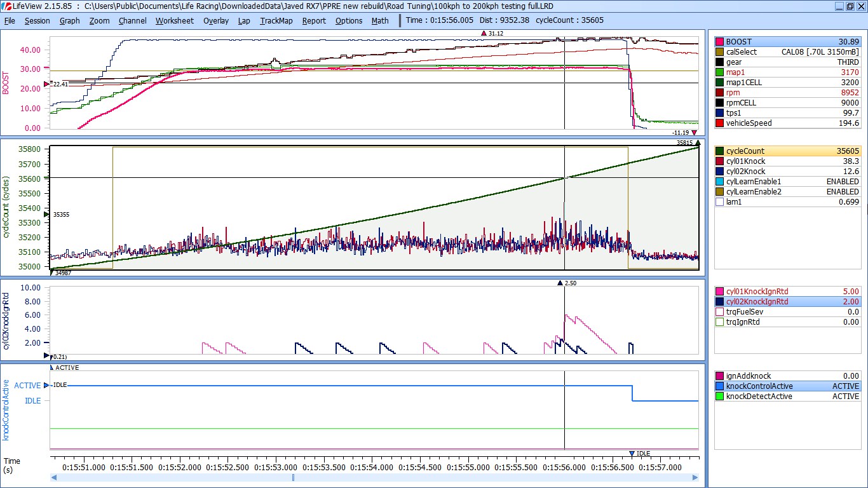Click the cyl01Knock color box

point(719,161)
